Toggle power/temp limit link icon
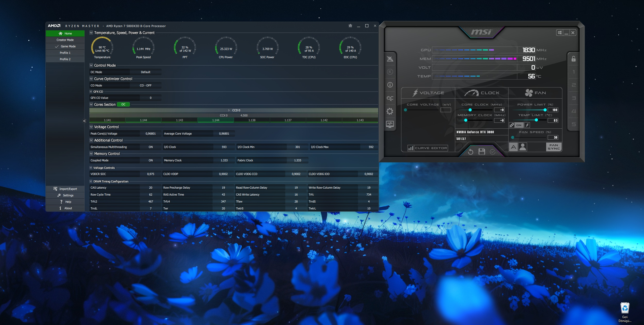Image resolution: width=644 pixels, height=325 pixels. click(512, 125)
